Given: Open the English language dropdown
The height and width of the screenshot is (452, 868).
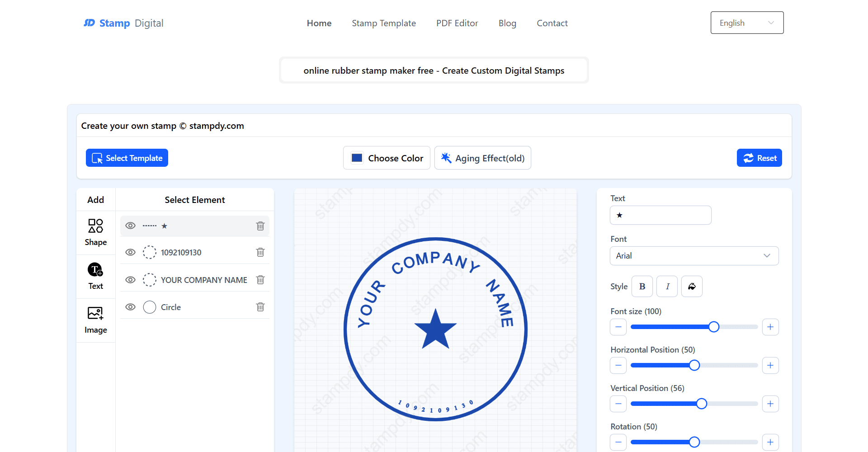Looking at the screenshot, I should (746, 23).
